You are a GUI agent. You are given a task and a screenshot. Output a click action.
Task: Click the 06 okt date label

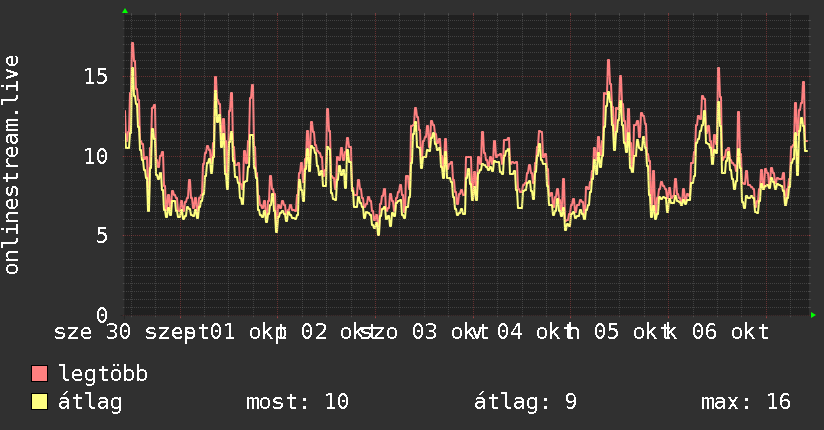coord(730,332)
